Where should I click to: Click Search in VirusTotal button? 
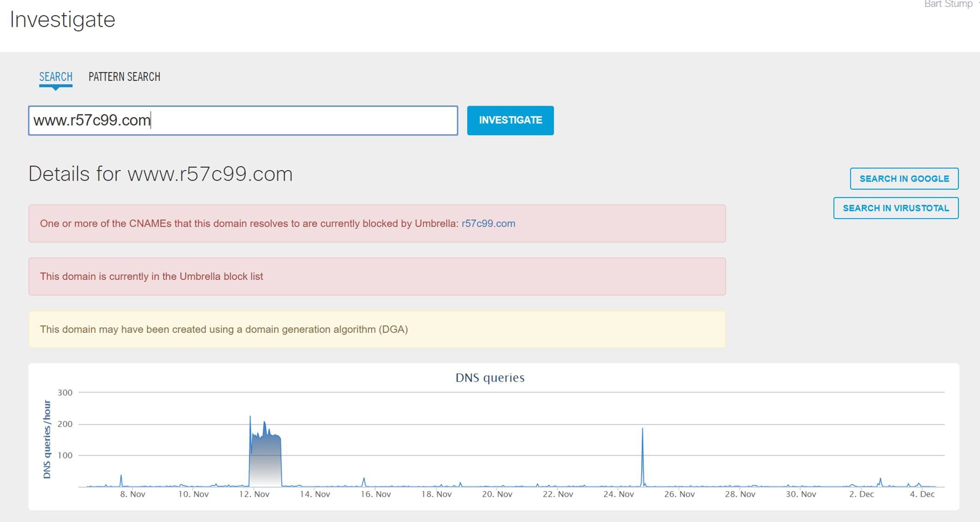[x=896, y=208]
